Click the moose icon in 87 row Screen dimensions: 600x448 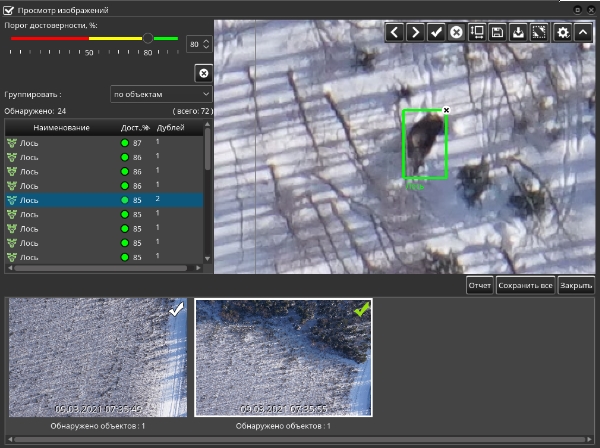pos(12,143)
